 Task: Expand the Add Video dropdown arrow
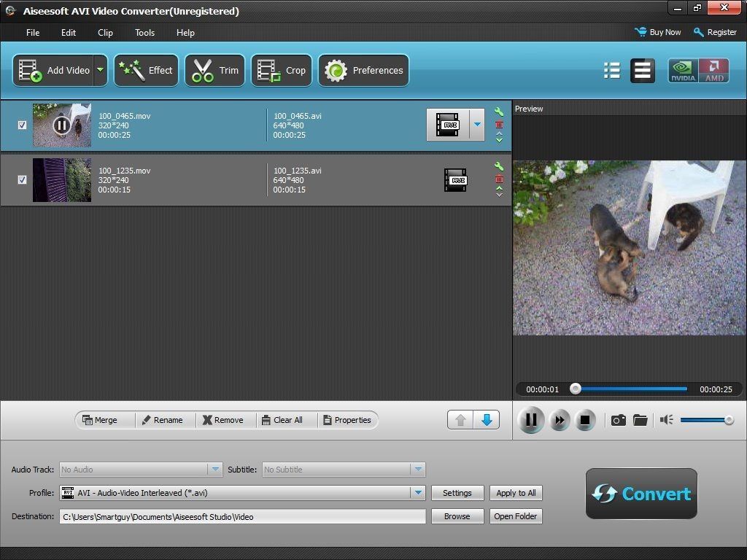pos(101,71)
